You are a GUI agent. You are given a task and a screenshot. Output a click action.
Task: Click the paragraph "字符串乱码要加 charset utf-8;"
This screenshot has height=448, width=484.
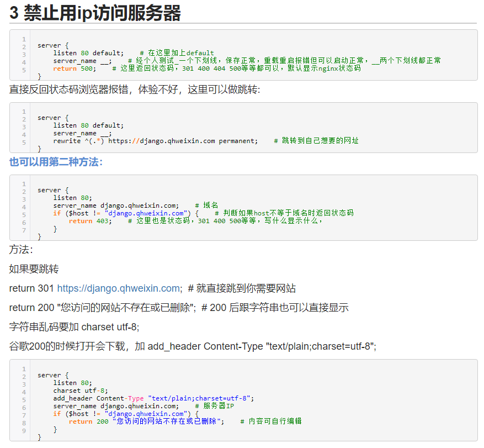click(74, 327)
